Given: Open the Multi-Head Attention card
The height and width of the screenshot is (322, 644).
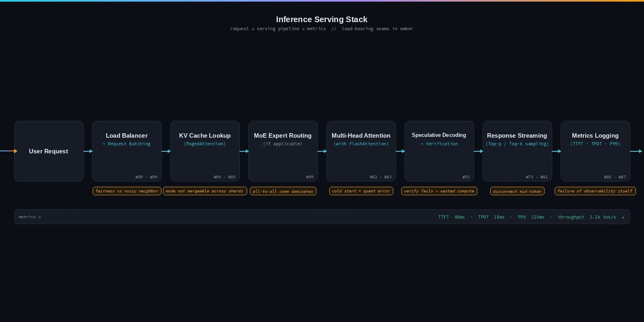Looking at the screenshot, I should pyautogui.click(x=361, y=151).
